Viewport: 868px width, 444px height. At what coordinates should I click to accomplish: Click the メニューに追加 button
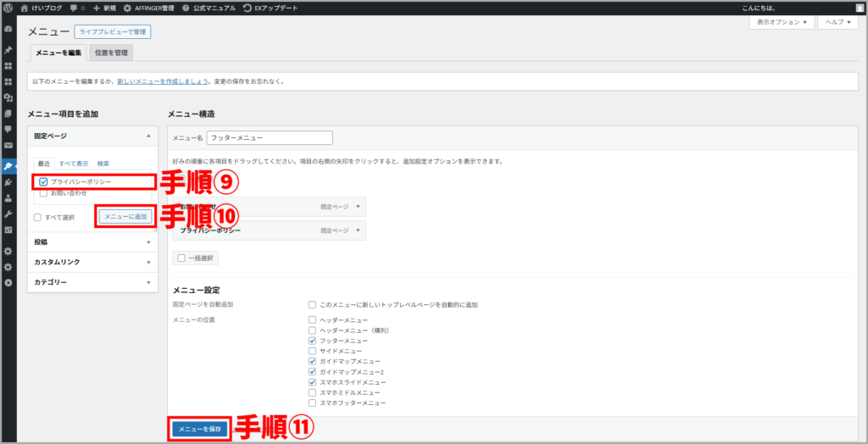(125, 217)
